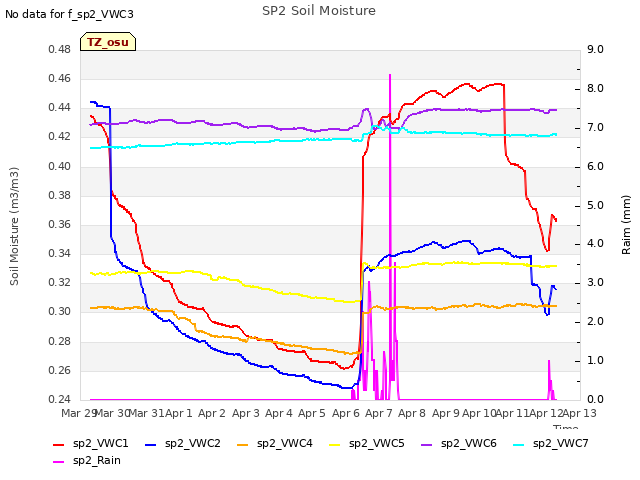Click the 3.0 rain axis tick label
This screenshot has height=480, width=640.
click(x=595, y=283)
